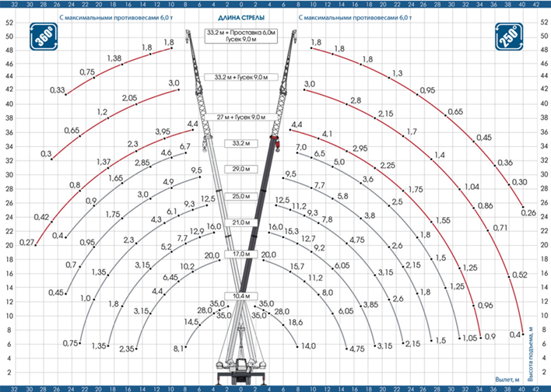Screen dimensions: 551x392
Task: Click the load value 2,8
Action: point(356,101)
